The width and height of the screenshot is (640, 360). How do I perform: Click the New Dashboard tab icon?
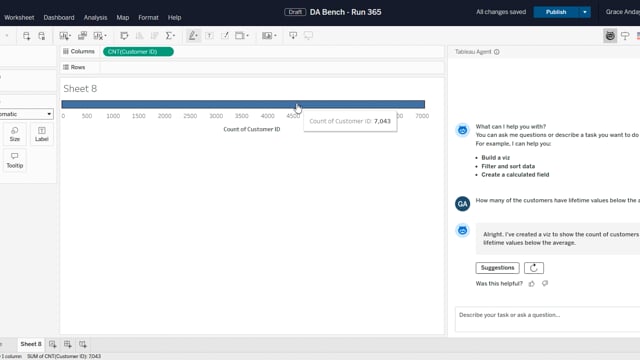(68, 344)
